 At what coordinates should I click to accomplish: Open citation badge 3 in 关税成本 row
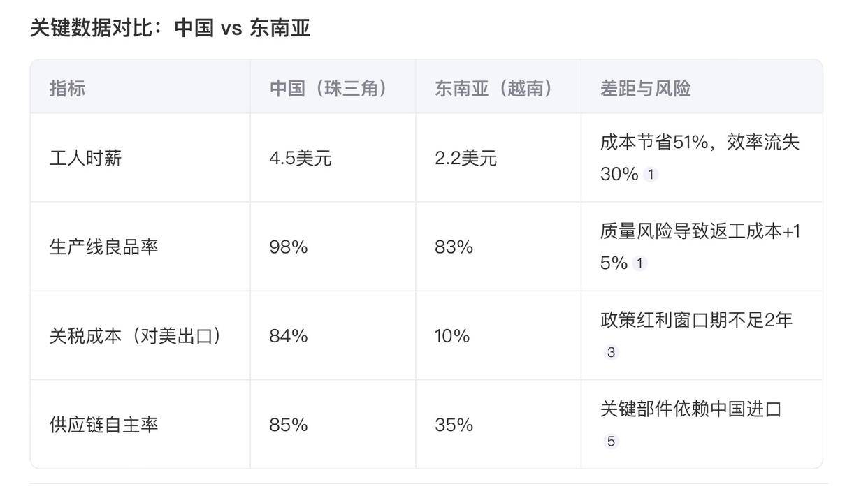pos(611,352)
